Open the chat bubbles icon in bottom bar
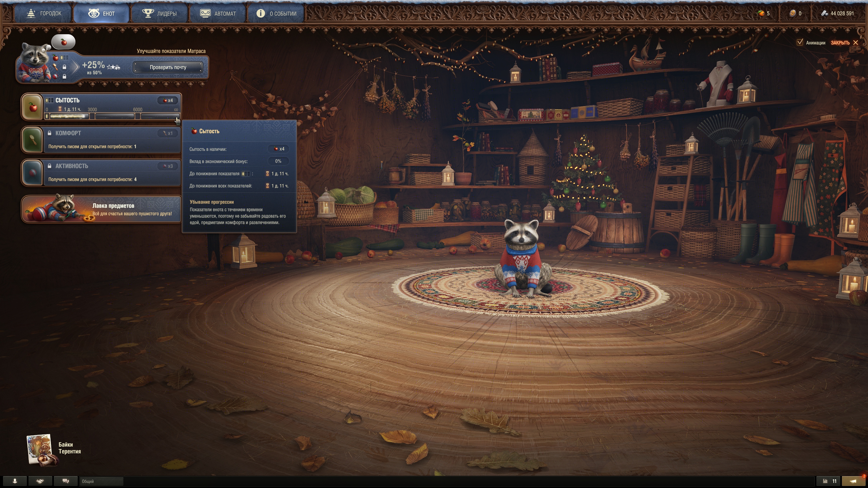 point(66,481)
